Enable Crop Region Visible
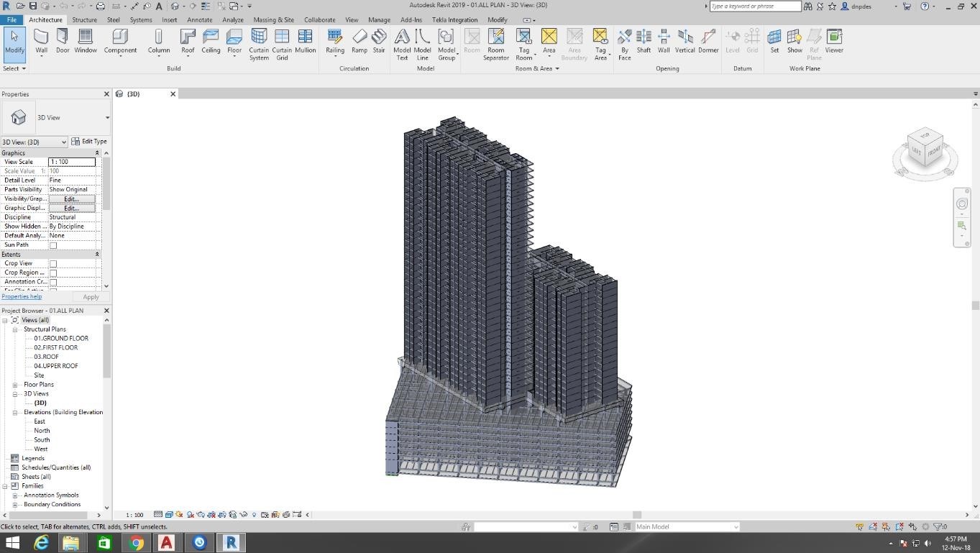 (x=54, y=273)
